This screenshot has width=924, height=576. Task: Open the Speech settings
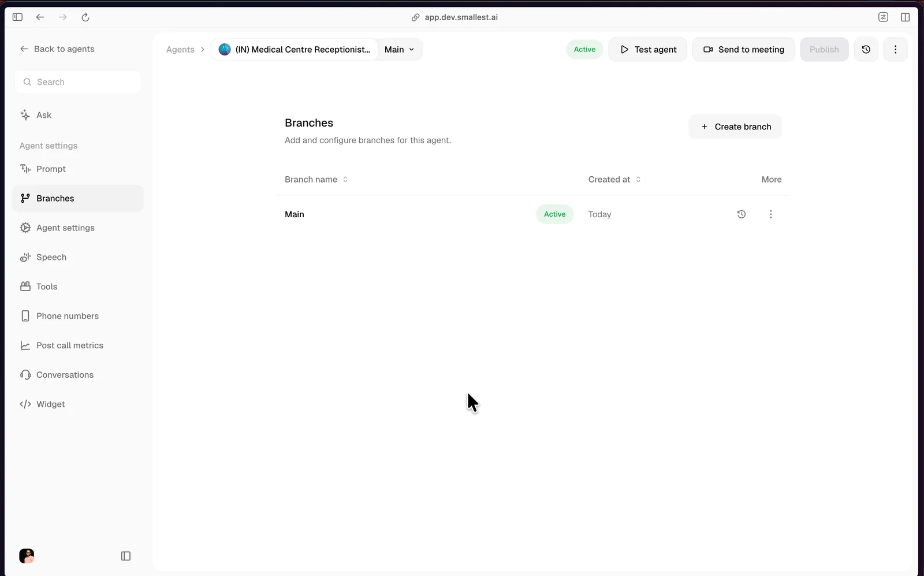click(78, 257)
